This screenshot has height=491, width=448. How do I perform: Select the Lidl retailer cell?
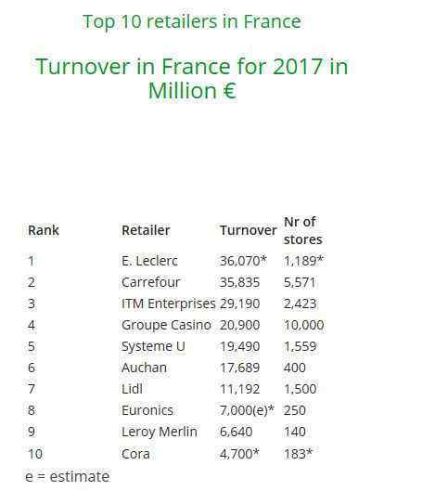pos(132,389)
